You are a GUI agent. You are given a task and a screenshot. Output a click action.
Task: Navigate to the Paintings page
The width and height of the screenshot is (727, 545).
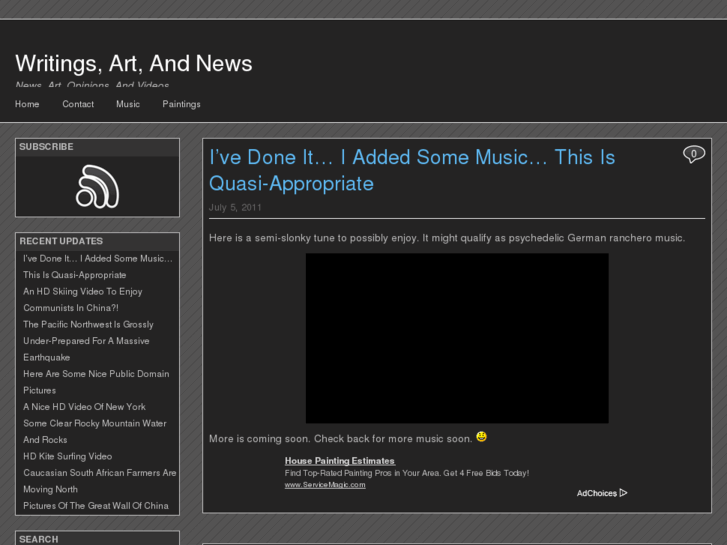[181, 104]
